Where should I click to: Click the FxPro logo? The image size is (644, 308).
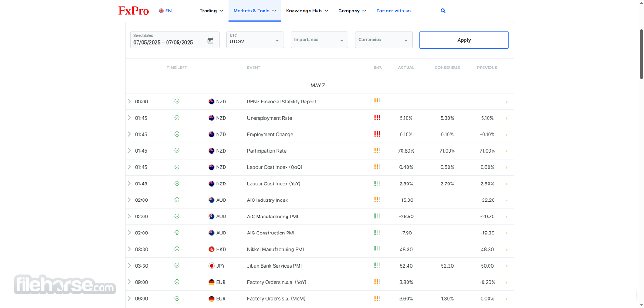[x=133, y=11]
